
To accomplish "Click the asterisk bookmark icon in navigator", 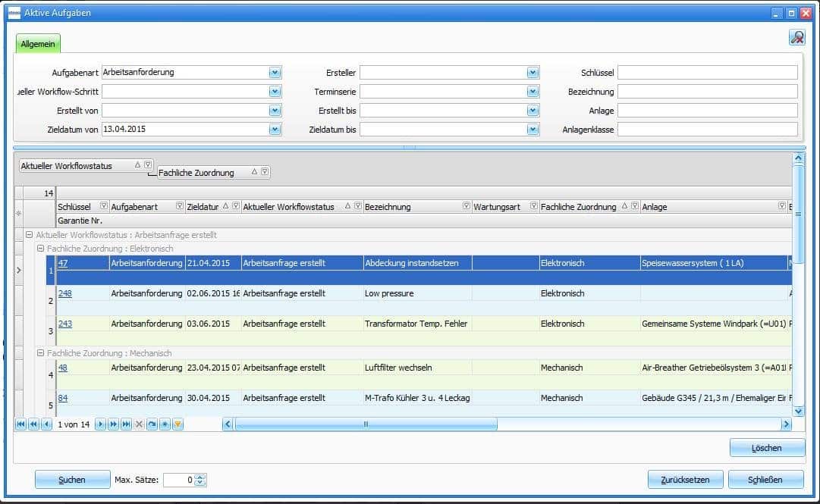I will [x=165, y=424].
